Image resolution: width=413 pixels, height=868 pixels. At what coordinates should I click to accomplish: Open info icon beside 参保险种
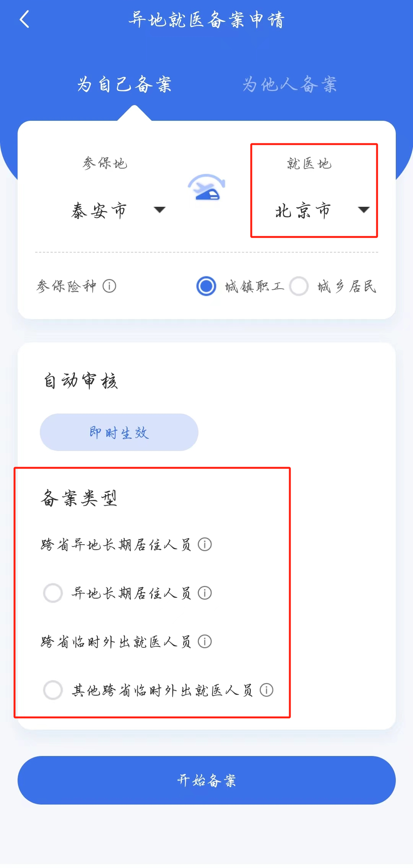click(x=109, y=286)
